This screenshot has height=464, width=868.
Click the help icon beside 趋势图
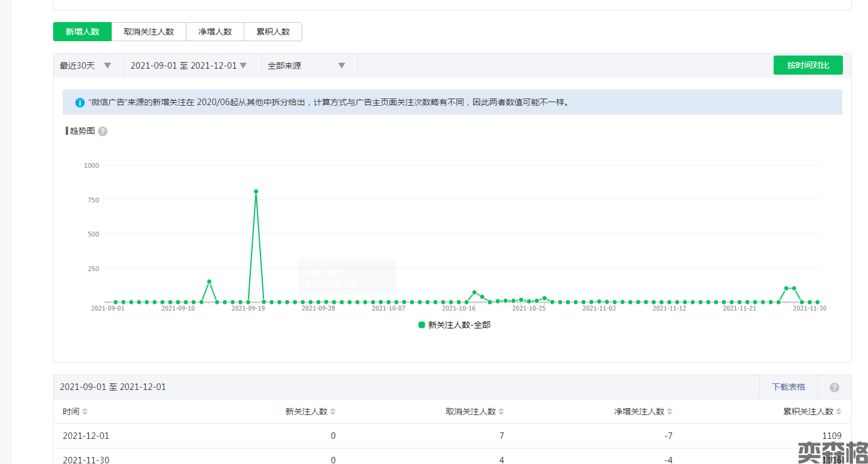pos(103,131)
